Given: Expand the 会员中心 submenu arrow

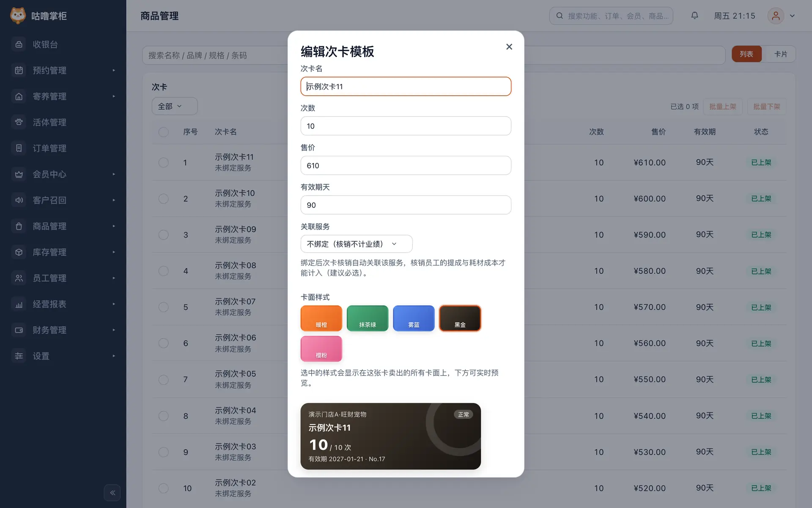Looking at the screenshot, I should 114,174.
